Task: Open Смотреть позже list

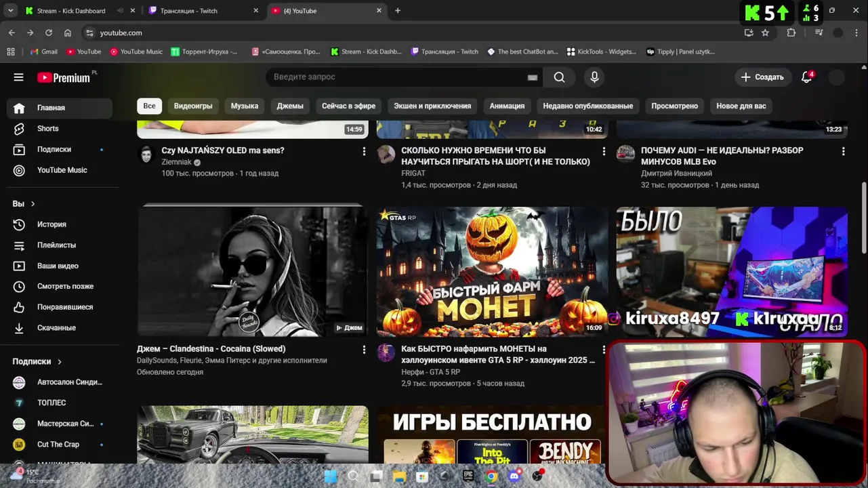Action: [x=60, y=287]
